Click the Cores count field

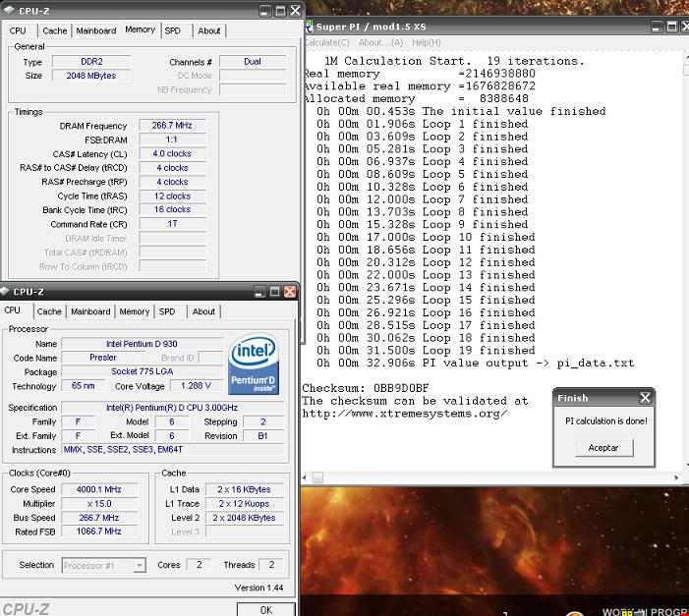click(200, 565)
